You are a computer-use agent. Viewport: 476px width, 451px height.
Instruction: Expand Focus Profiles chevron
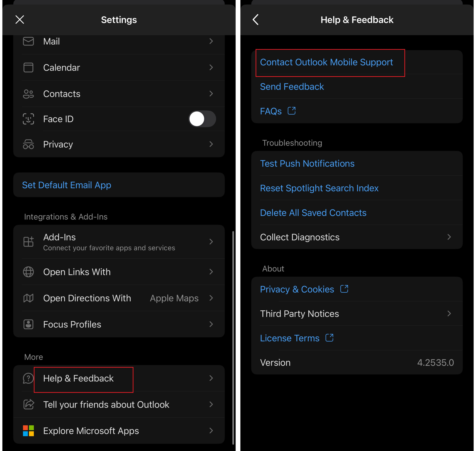[211, 324]
